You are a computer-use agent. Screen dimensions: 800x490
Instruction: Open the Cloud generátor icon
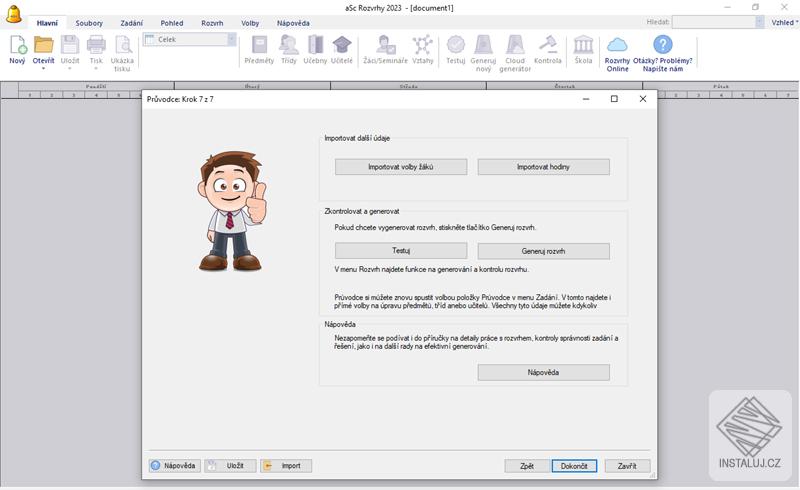point(515,45)
